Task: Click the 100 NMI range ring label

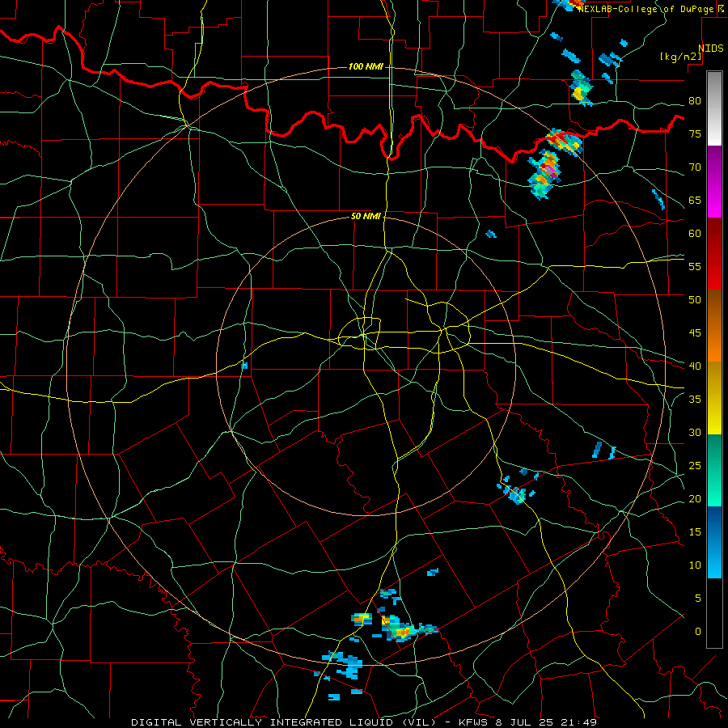Action: click(x=366, y=67)
